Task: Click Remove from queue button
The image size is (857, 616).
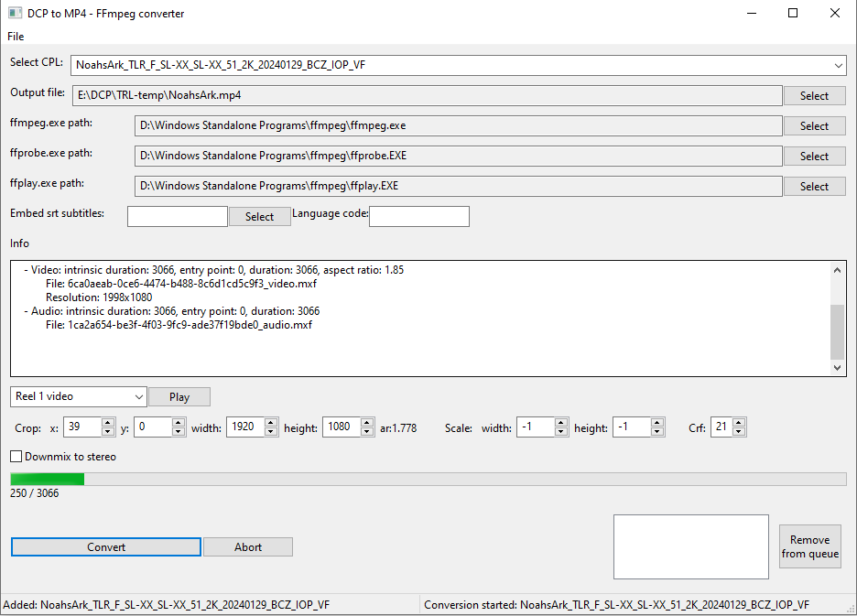Action: (810, 546)
